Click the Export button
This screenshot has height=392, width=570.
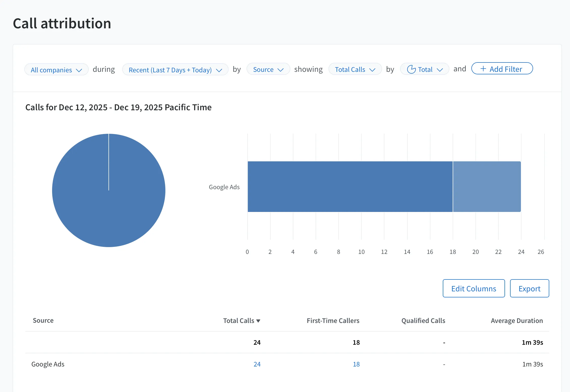coord(529,288)
